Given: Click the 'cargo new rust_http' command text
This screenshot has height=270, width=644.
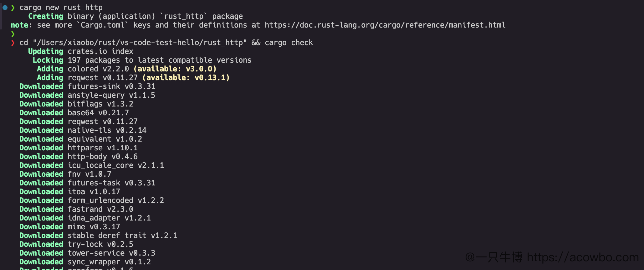Looking at the screenshot, I should (61, 8).
